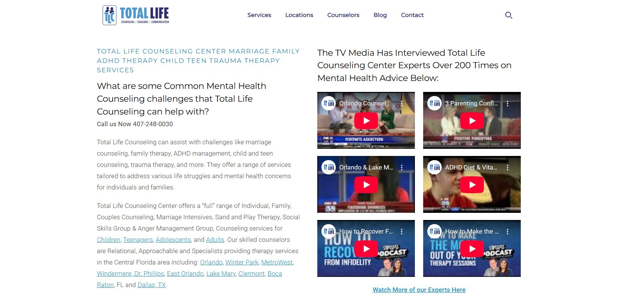The image size is (644, 304).
Task: Visit the Orlando location link
Action: click(211, 262)
